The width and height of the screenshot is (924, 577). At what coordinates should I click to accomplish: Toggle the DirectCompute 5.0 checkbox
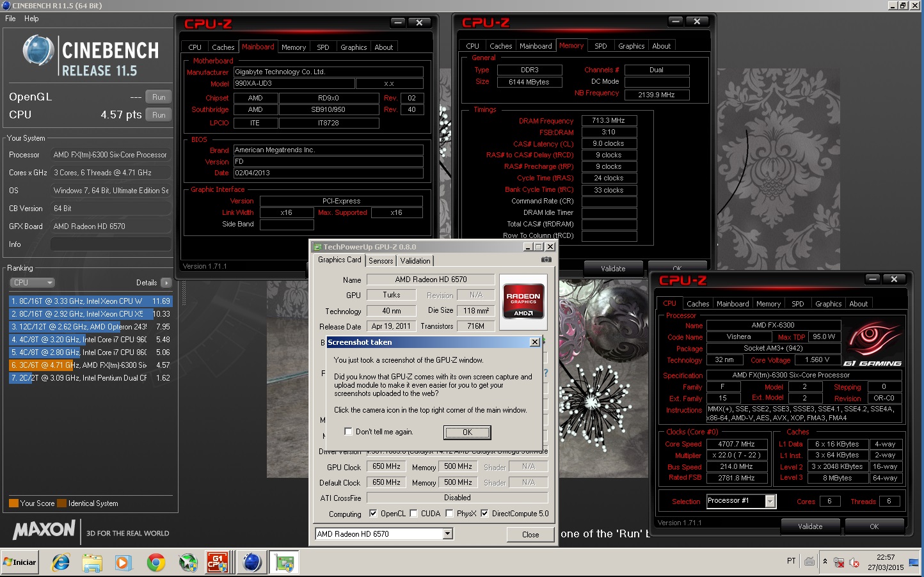coord(484,514)
